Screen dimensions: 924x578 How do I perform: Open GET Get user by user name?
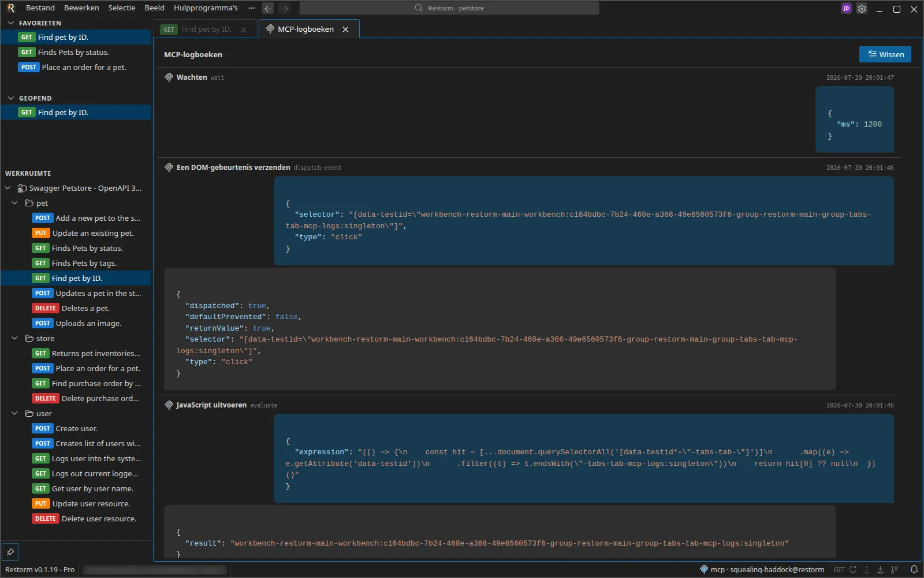tap(76, 488)
